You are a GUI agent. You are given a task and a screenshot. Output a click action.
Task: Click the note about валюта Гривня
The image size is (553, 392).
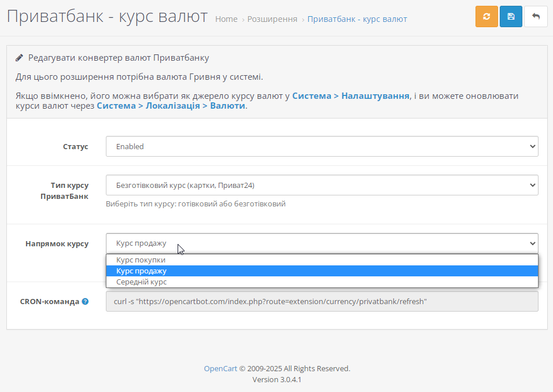(139, 77)
